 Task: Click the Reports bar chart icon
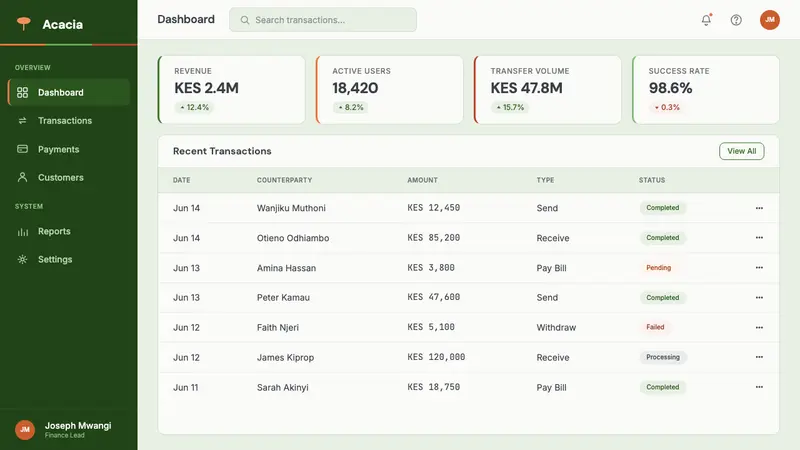point(22,232)
